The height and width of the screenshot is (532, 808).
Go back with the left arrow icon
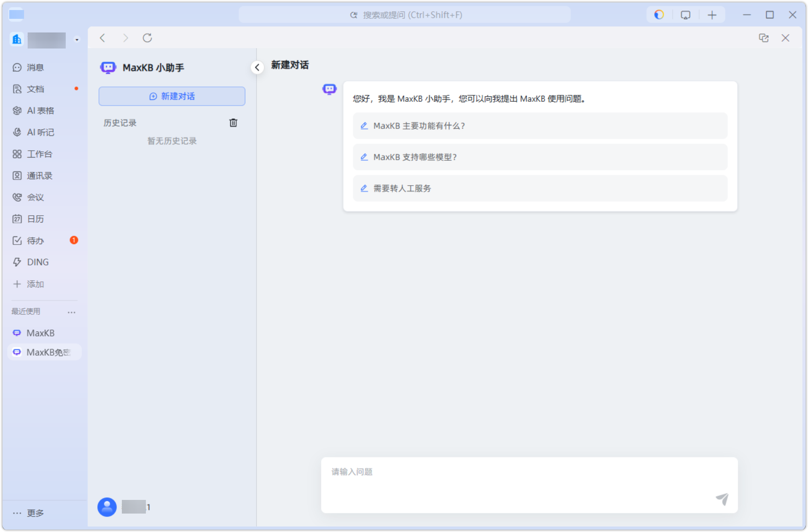[103, 38]
